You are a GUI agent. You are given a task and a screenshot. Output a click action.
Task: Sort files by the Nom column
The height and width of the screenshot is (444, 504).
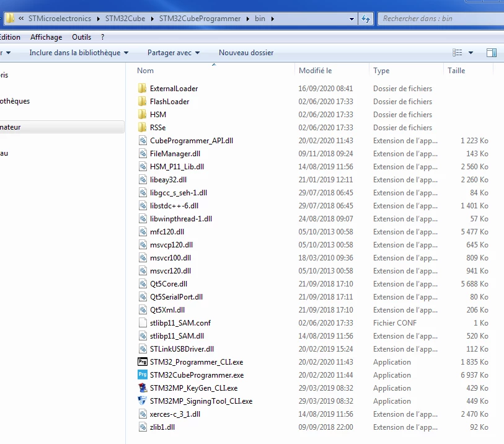click(x=145, y=71)
